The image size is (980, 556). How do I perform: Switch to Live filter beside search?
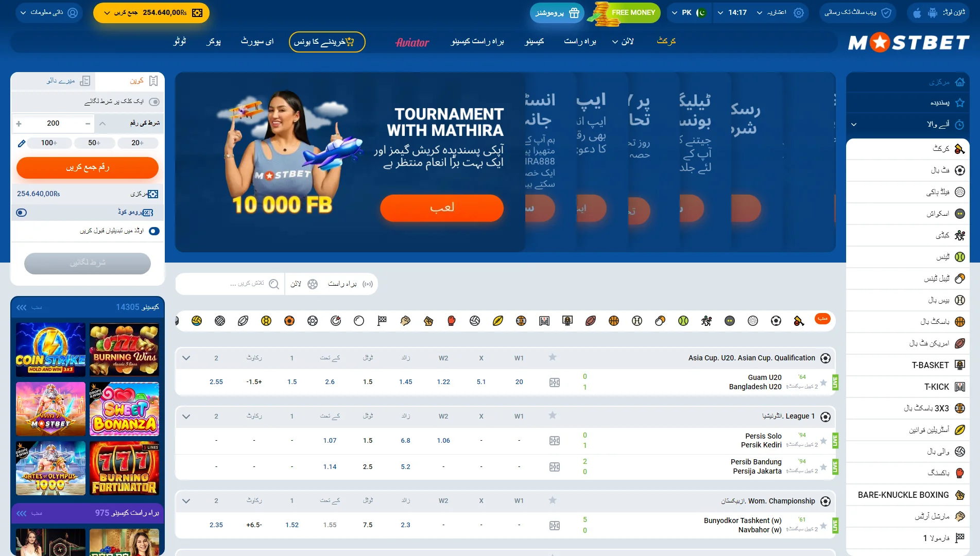click(x=351, y=284)
